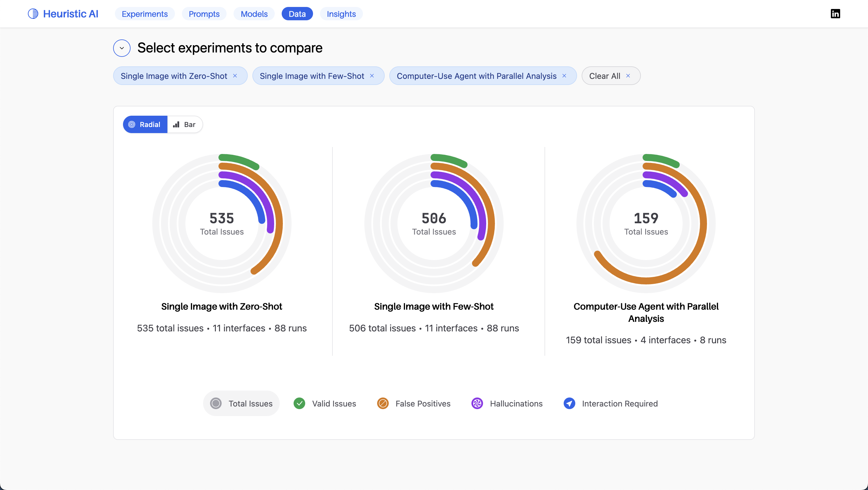Click the Radial view concentric-circles icon

click(x=132, y=125)
